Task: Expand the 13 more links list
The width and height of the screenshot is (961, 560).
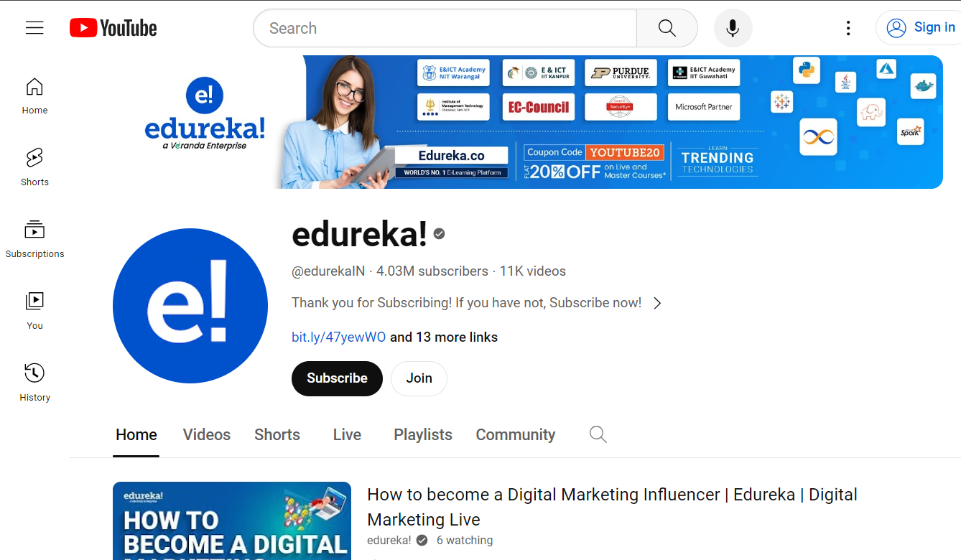Action: [443, 337]
